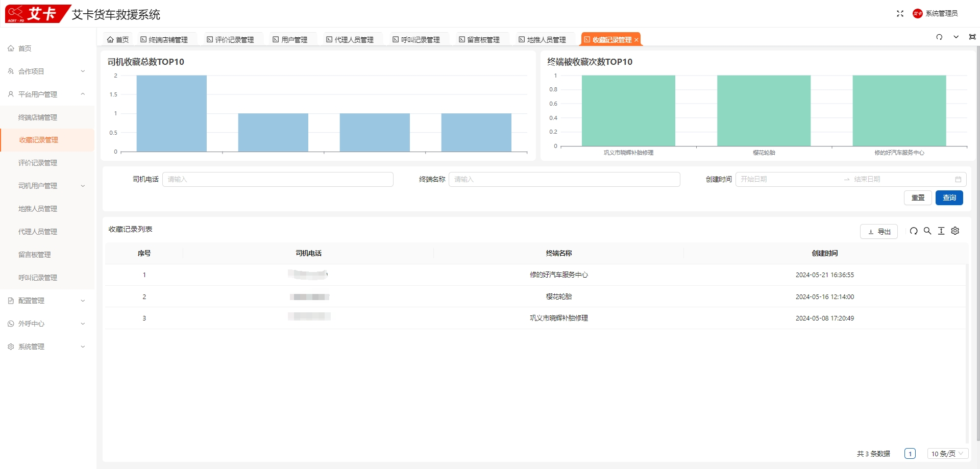The width and height of the screenshot is (980, 469).
Task: Open 留言板管理 in the sidebar
Action: point(47,255)
